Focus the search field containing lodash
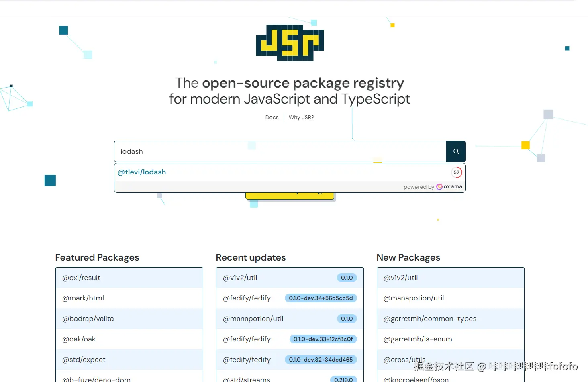 pyautogui.click(x=280, y=151)
